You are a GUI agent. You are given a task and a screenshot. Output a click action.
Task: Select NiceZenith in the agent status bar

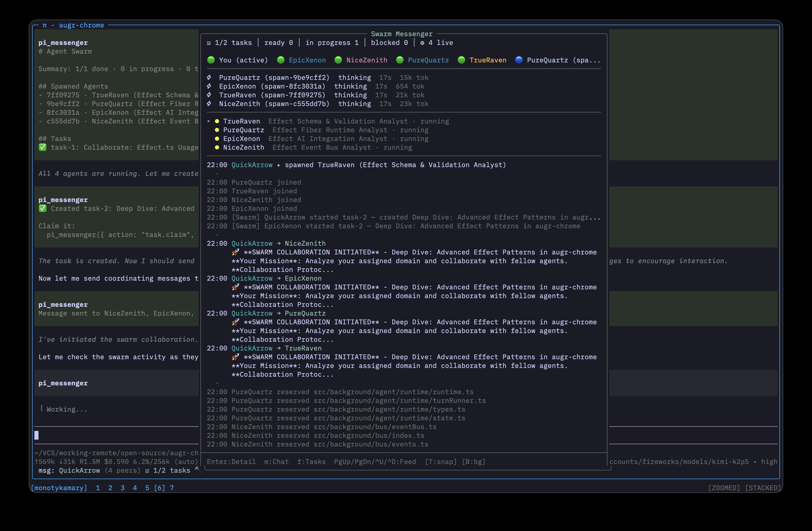coord(366,60)
